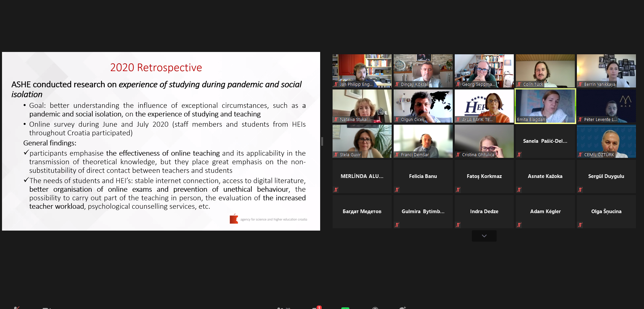Viewport: 644px width, 309px height.
Task: Click the Багдат Медетов participant tile
Action: tap(362, 211)
